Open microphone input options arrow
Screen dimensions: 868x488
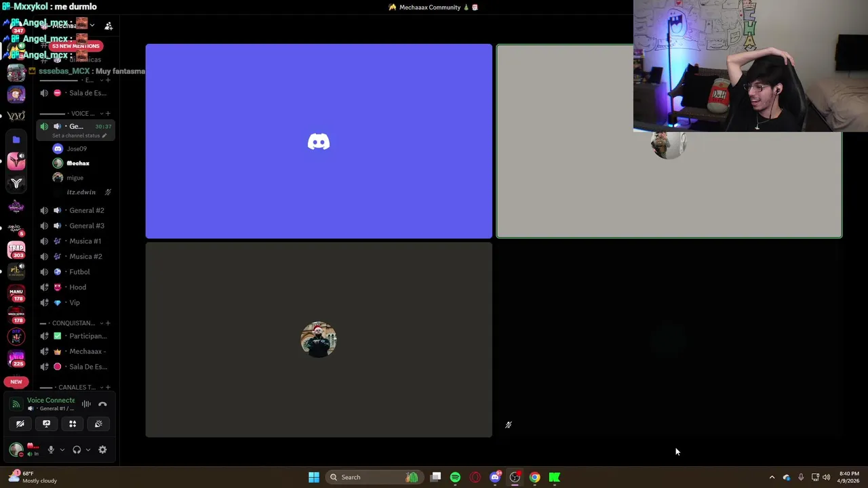click(x=62, y=449)
